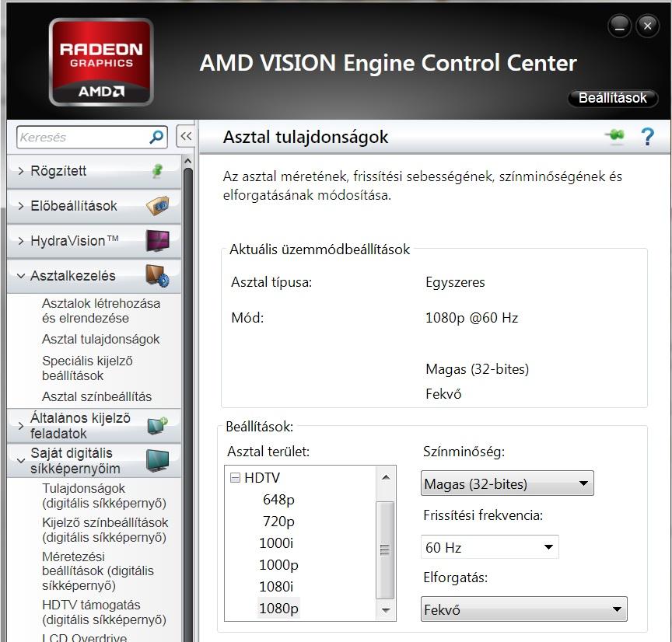Collapse the Asztalkezelés section

tap(94, 276)
